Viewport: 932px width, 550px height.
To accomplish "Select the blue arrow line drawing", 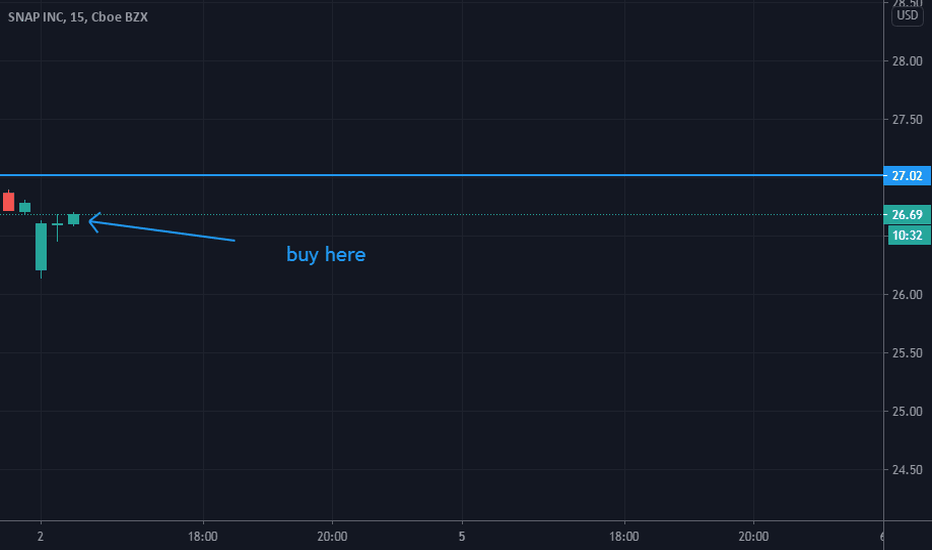I will pyautogui.click(x=162, y=227).
